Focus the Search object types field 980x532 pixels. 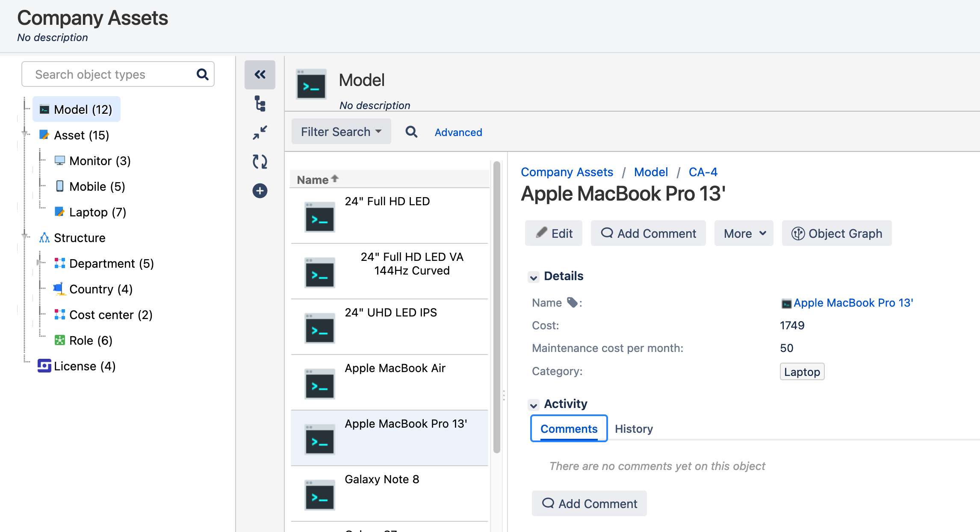[x=118, y=74]
